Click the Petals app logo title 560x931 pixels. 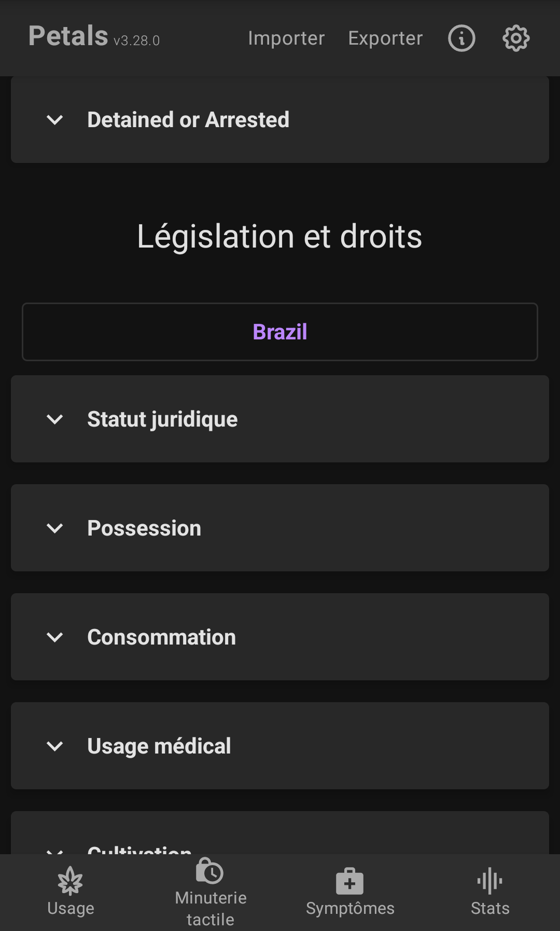(x=68, y=36)
